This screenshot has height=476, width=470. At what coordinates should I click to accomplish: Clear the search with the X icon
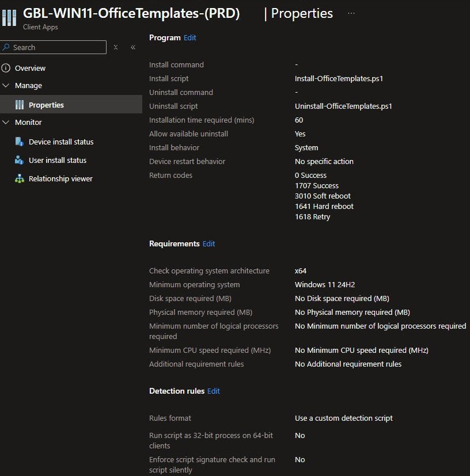[116, 47]
